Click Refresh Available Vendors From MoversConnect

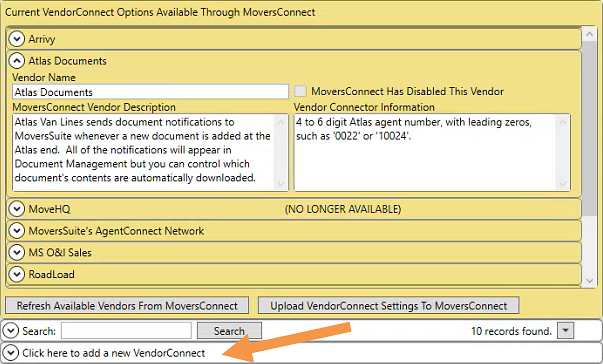pos(127,306)
